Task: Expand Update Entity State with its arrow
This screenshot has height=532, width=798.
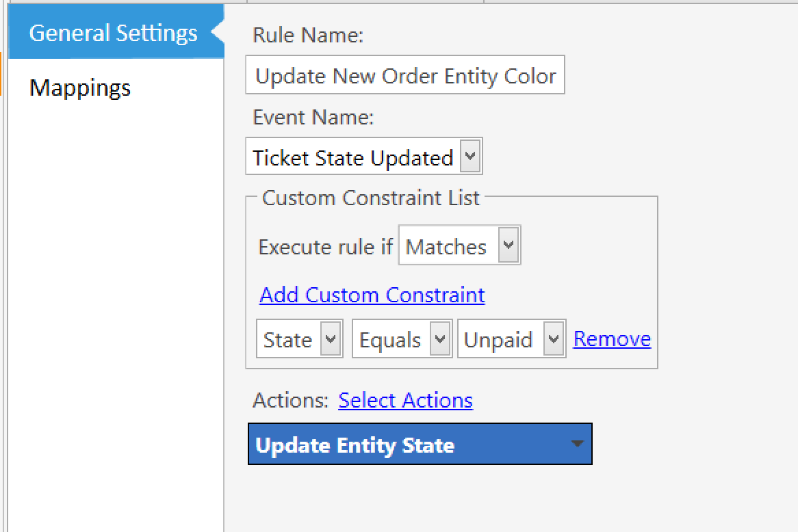Action: coord(577,444)
